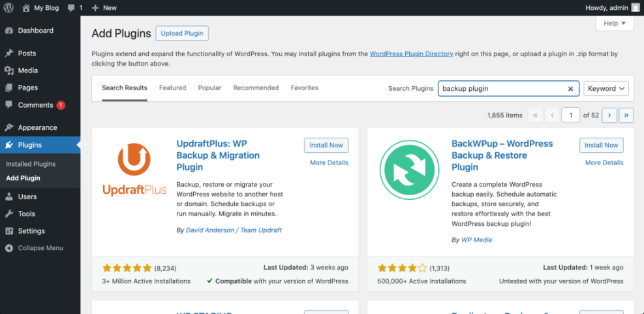Screen dimensions: 644x314
Task: Go to first page of results
Action: (x=535, y=116)
